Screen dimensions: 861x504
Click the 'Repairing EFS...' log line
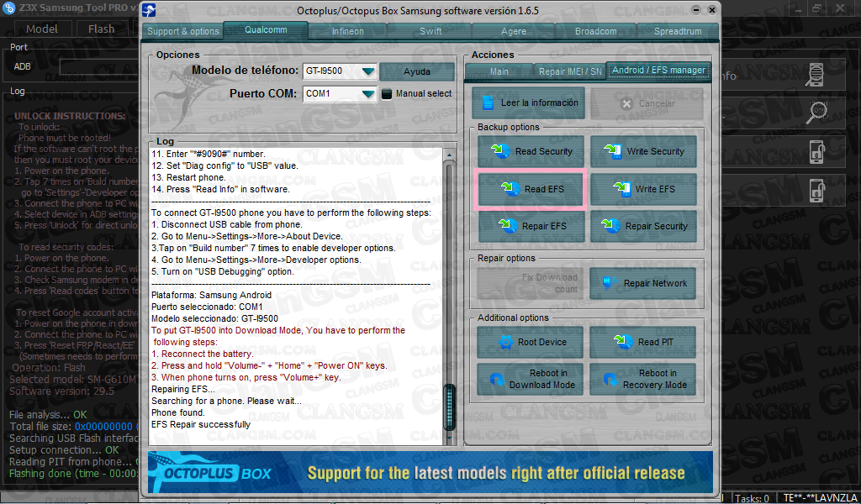pos(182,389)
